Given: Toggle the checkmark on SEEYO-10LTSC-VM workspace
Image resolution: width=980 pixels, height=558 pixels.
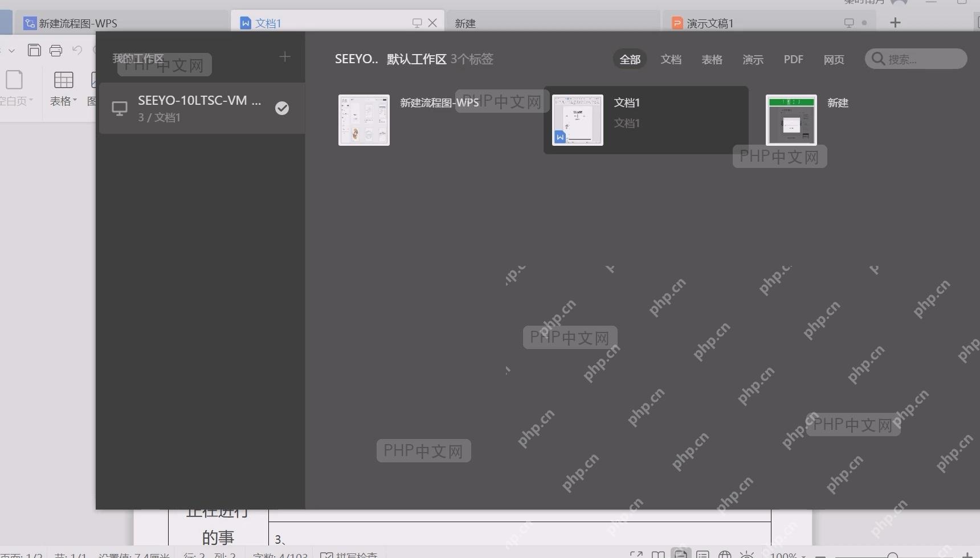Looking at the screenshot, I should pos(282,108).
